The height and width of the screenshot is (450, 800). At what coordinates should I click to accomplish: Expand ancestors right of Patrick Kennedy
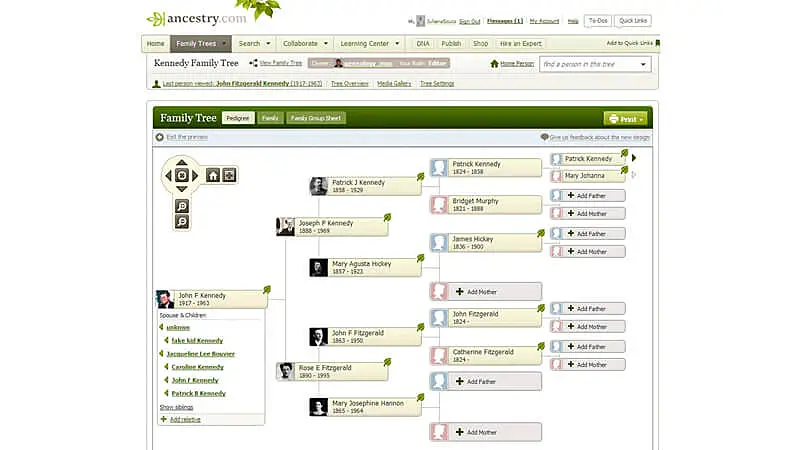pos(634,158)
